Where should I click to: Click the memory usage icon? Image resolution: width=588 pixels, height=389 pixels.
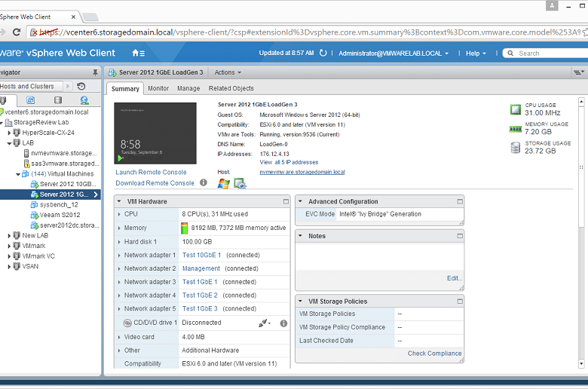click(516, 129)
